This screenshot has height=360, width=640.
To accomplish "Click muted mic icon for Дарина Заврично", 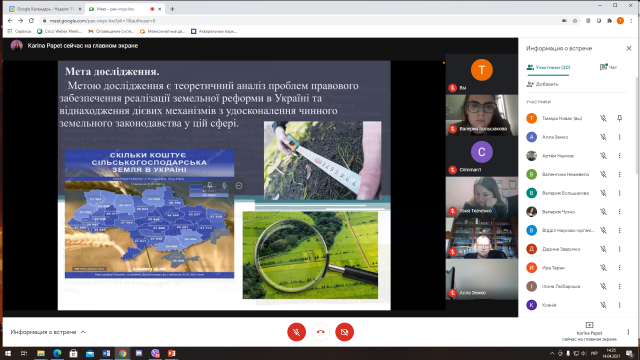I will pyautogui.click(x=603, y=249).
